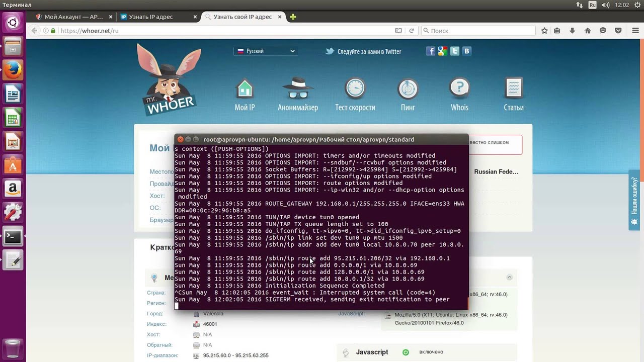Select index value 46001
This screenshot has height=362, width=644.
[x=210, y=324]
